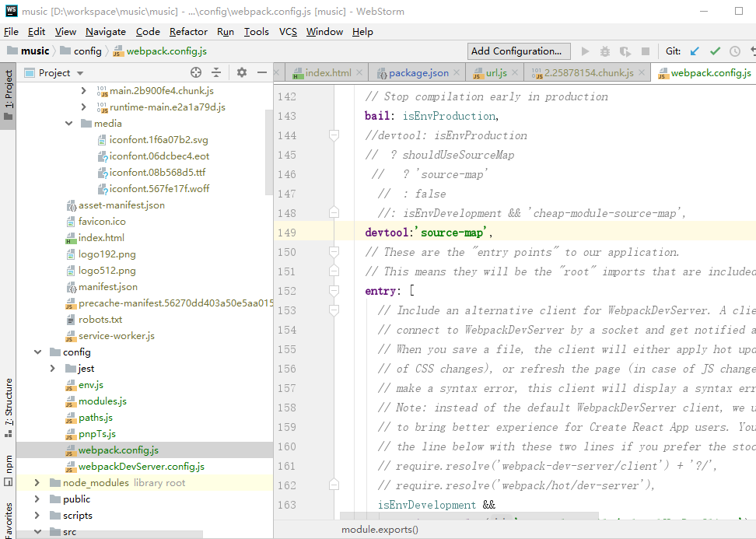The image size is (756, 539).
Task: Click the Project panel vertical scrollbar
Action: [269, 152]
